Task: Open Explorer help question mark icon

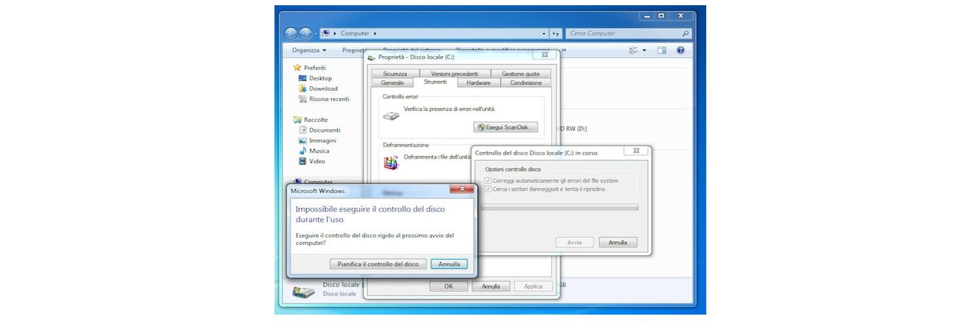Action: (x=680, y=50)
